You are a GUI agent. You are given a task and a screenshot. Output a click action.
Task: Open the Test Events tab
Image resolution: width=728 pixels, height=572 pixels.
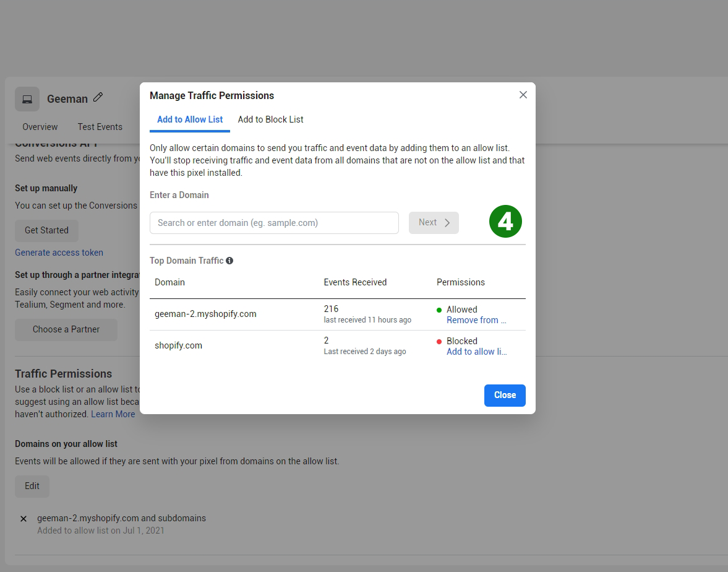coord(100,127)
